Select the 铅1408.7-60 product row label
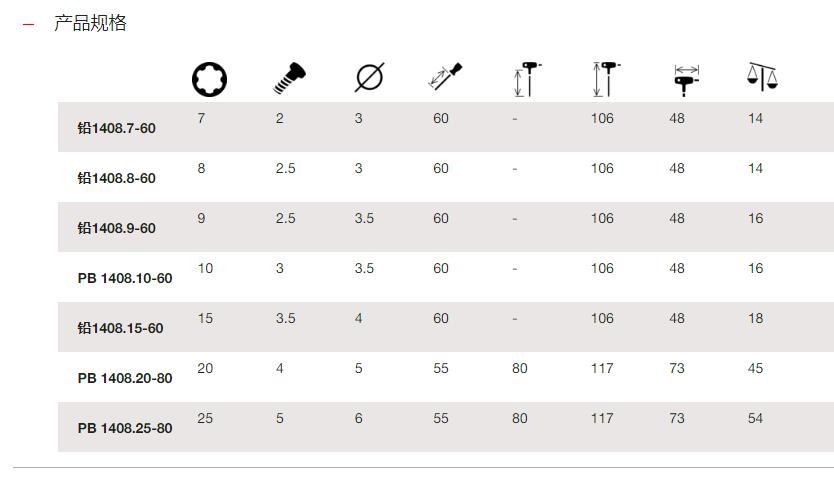The height and width of the screenshot is (491, 834). 116,128
